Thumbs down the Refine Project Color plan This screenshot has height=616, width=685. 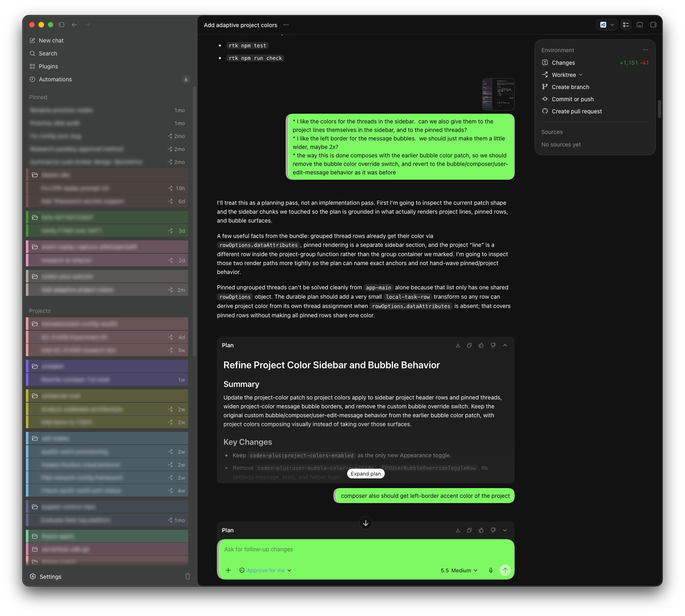pyautogui.click(x=493, y=345)
